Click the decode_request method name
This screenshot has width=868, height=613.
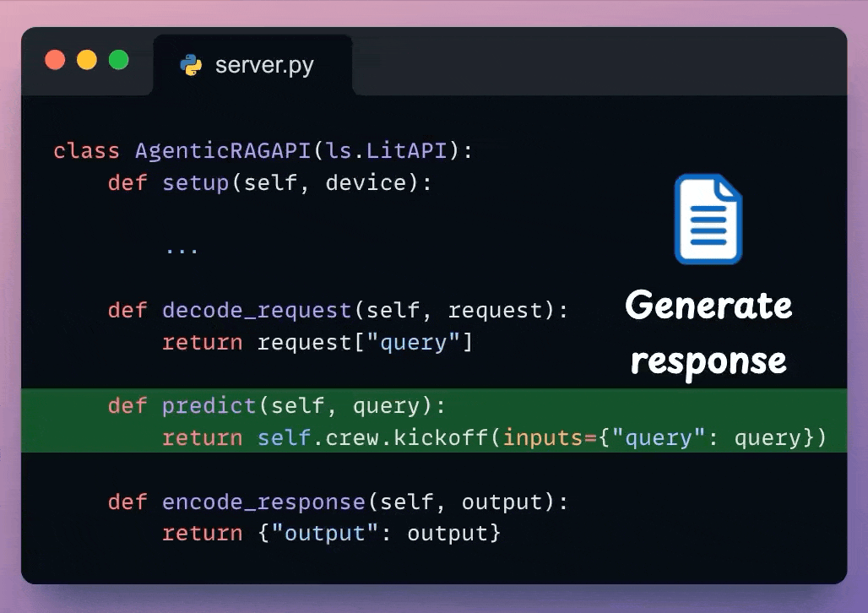click(x=257, y=310)
